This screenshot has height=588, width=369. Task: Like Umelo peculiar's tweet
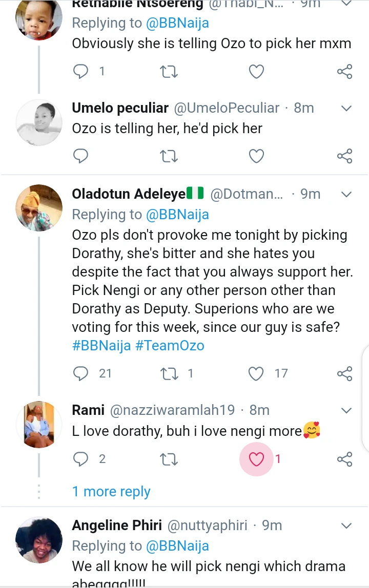tap(256, 156)
